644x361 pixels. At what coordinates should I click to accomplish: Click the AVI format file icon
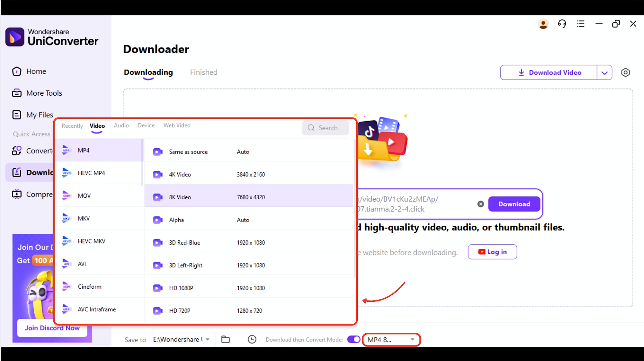(x=66, y=264)
